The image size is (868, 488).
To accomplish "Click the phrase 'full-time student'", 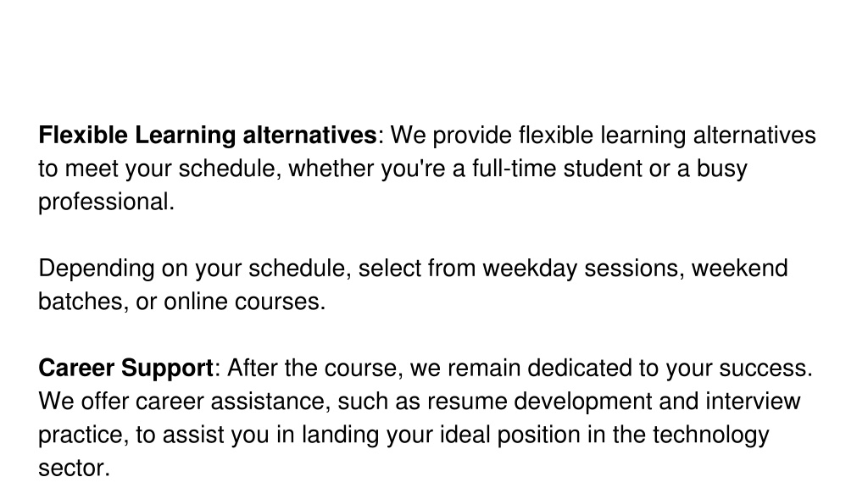I will tap(558, 169).
